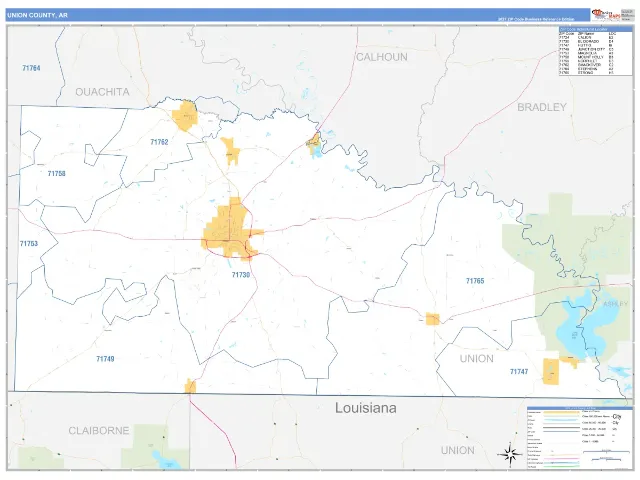Click the "UNION COUNTY, AR" title
The image size is (640, 480).
(x=38, y=15)
